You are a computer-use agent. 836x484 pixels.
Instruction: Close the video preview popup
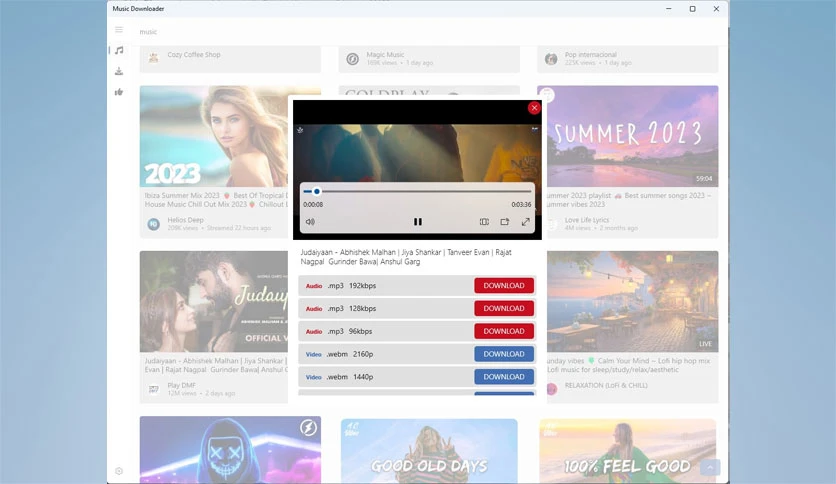tap(534, 108)
